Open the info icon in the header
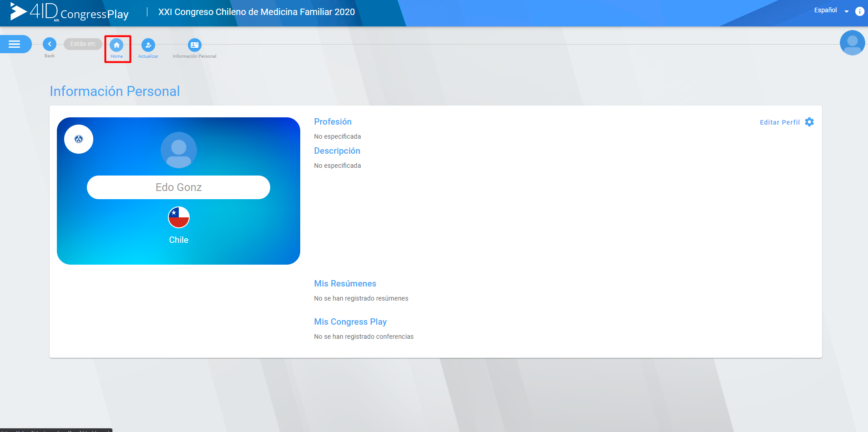This screenshot has width=868, height=432. (x=859, y=11)
